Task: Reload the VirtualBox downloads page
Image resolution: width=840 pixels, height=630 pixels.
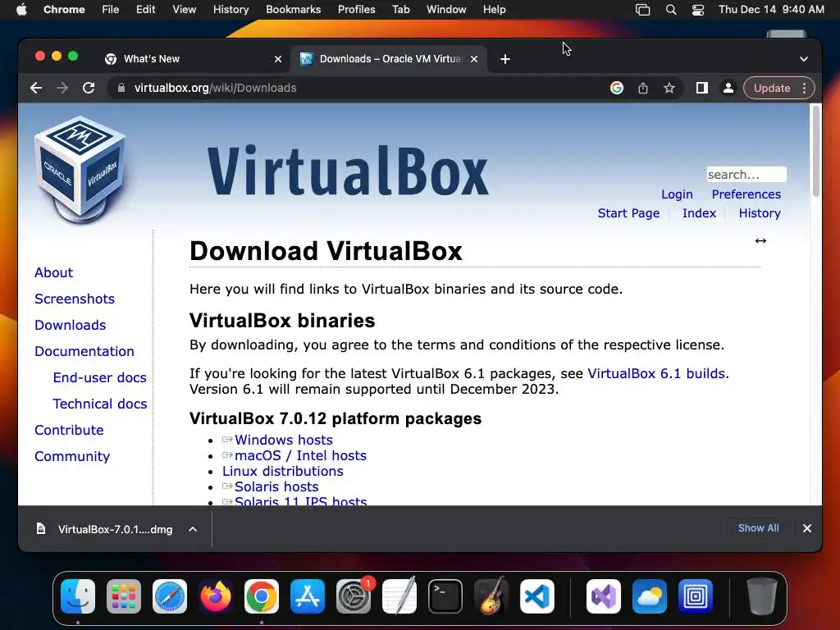Action: [89, 88]
